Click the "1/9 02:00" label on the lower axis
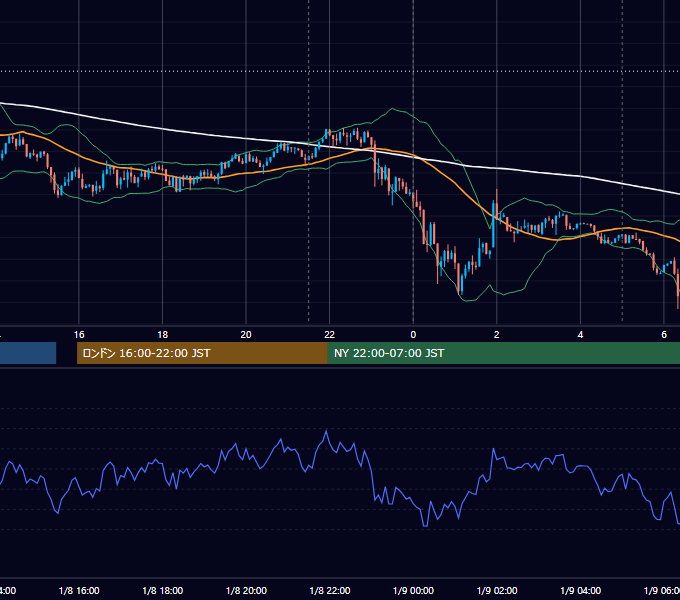This screenshot has height=600, width=680. point(497,590)
